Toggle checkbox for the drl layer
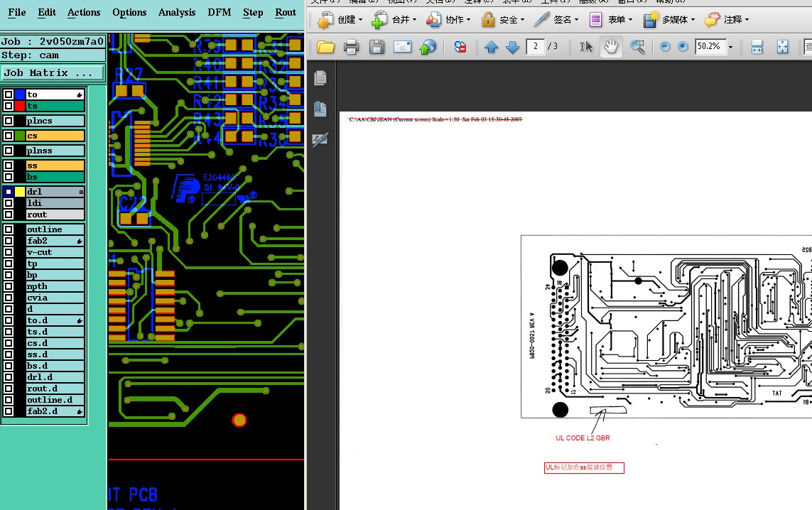This screenshot has height=510, width=812. pyautogui.click(x=9, y=192)
